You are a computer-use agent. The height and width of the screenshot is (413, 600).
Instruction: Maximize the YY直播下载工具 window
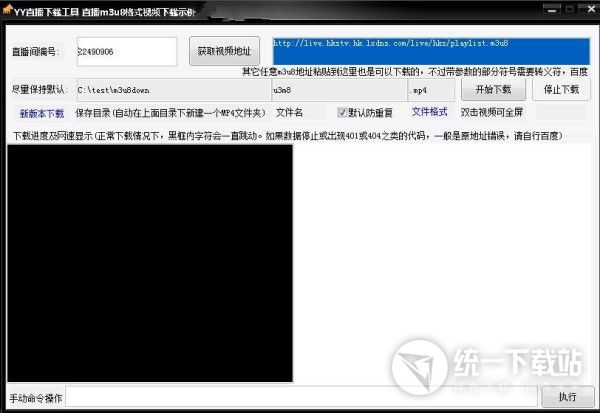(569, 9)
